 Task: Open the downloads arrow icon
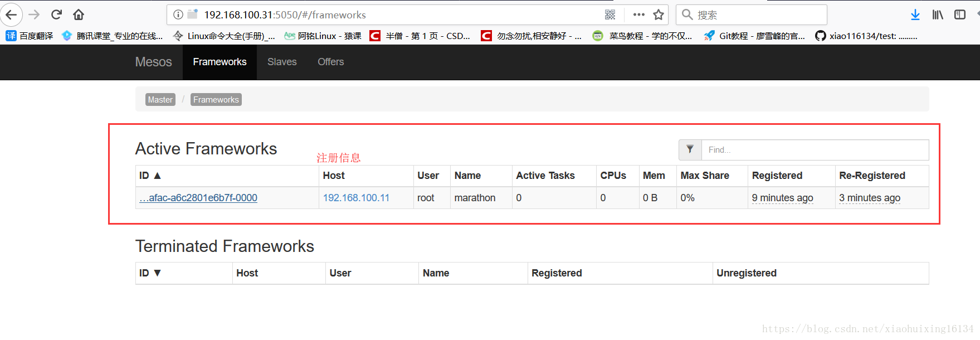[x=915, y=14]
